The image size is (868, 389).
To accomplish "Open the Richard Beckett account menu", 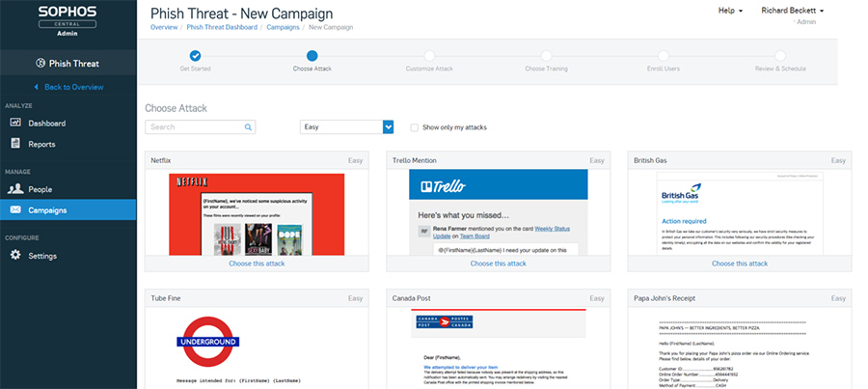I will pyautogui.click(x=792, y=11).
